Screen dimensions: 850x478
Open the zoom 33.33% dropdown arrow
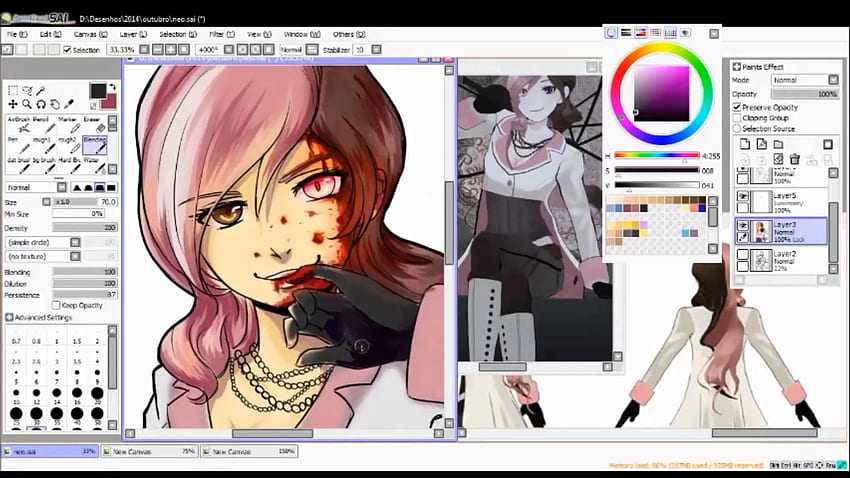tap(144, 49)
